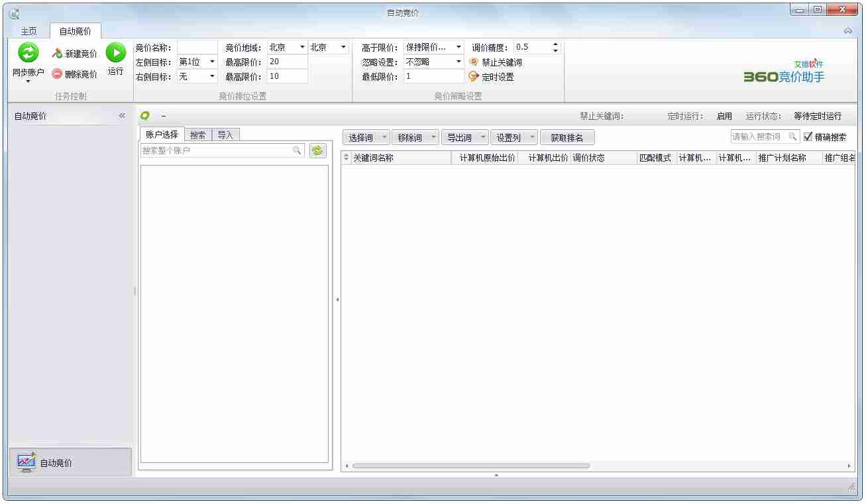This screenshot has height=504, width=866.
Task: Switch to the 账户选择 tab
Action: pos(162,134)
